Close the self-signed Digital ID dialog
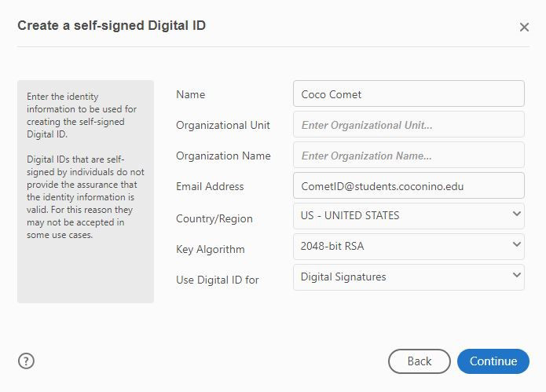 (524, 27)
